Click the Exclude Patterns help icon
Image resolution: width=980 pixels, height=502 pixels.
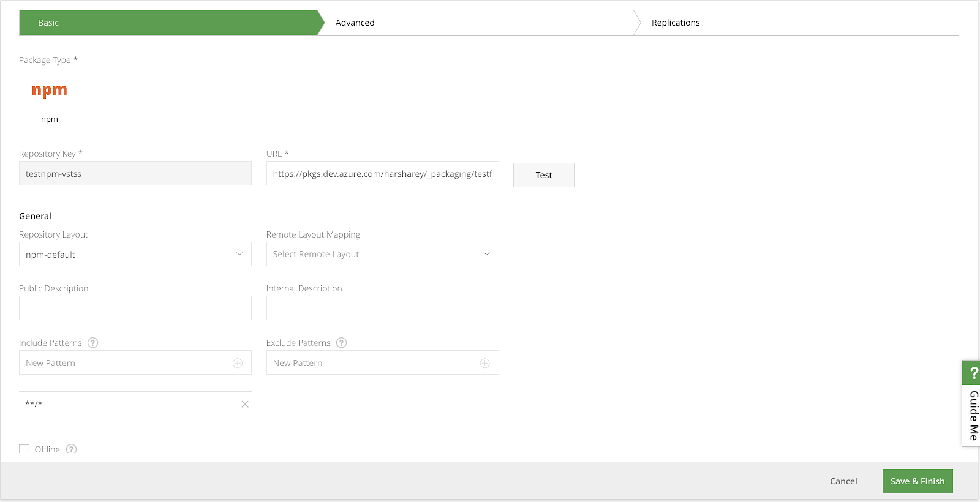pos(342,343)
